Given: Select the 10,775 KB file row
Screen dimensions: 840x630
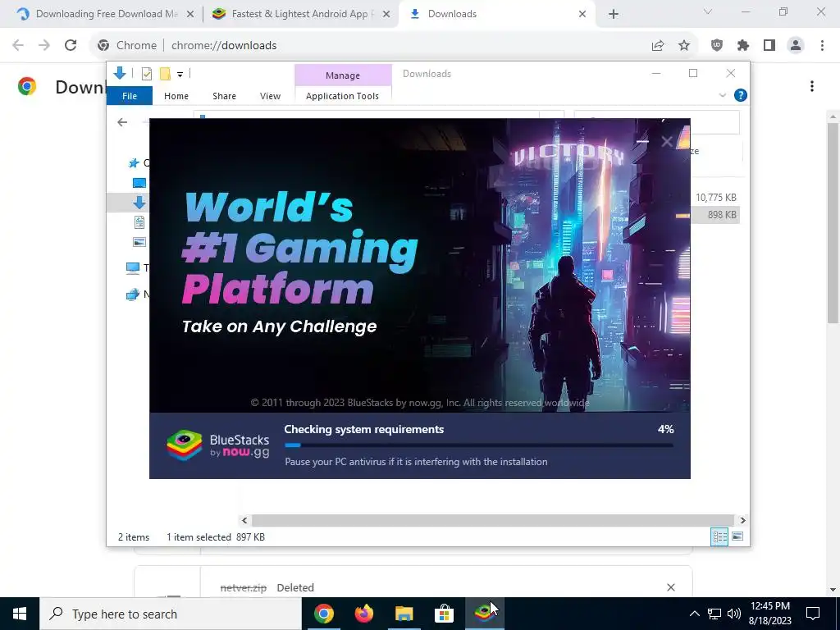Looking at the screenshot, I should (715, 198).
